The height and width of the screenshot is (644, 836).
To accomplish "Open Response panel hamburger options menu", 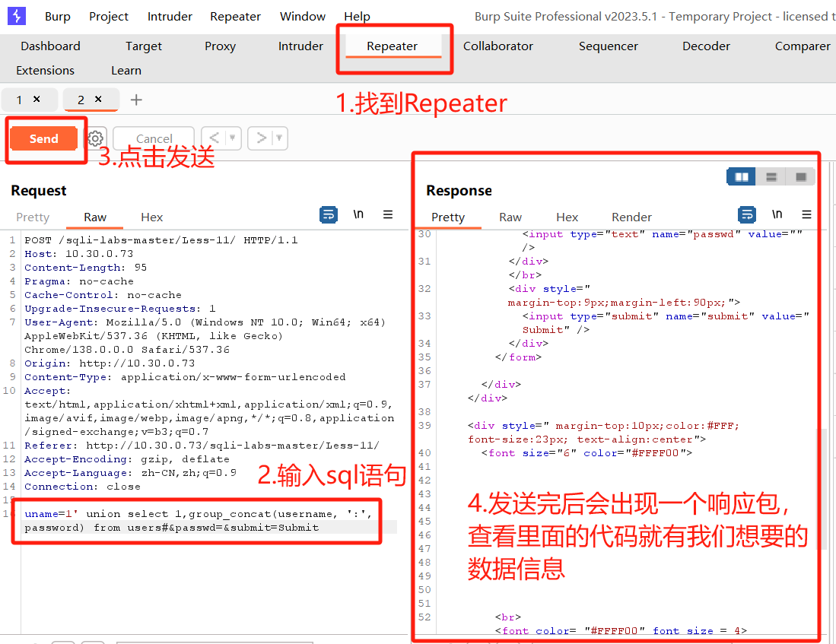I will (x=806, y=214).
